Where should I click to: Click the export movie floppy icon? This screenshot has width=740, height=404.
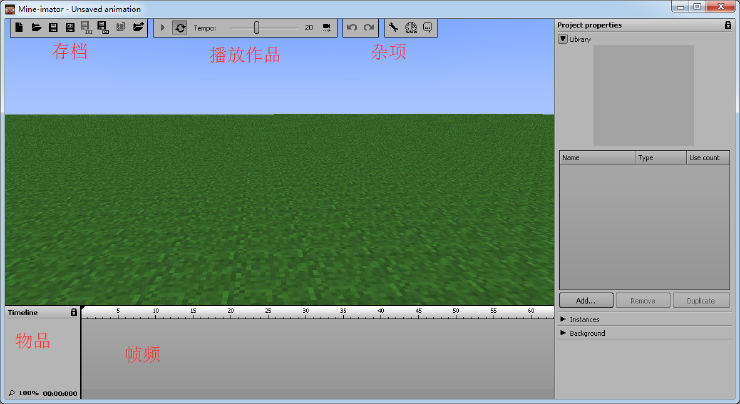(86, 27)
